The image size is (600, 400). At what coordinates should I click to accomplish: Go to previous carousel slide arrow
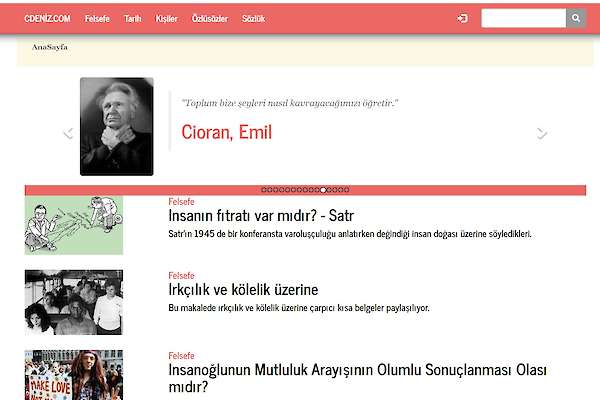pyautogui.click(x=68, y=132)
